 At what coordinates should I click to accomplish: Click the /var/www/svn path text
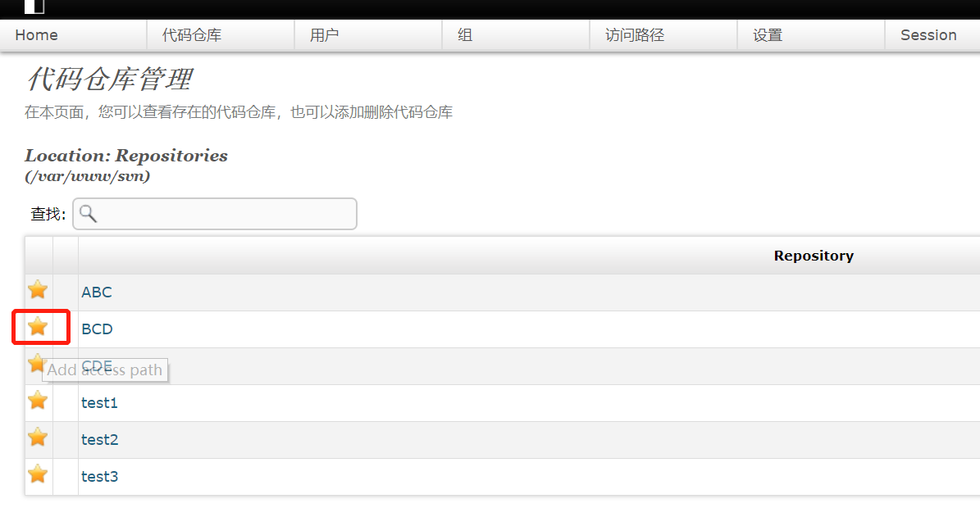pos(88,176)
